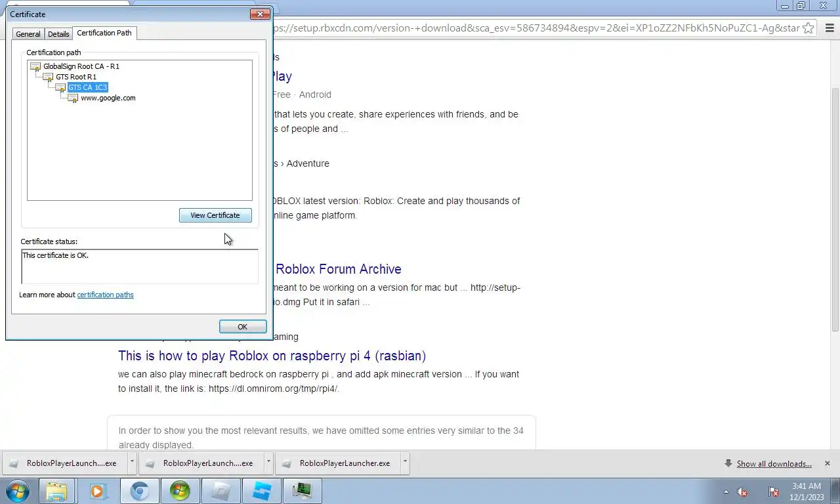Click the browser address bar URL

click(x=535, y=28)
